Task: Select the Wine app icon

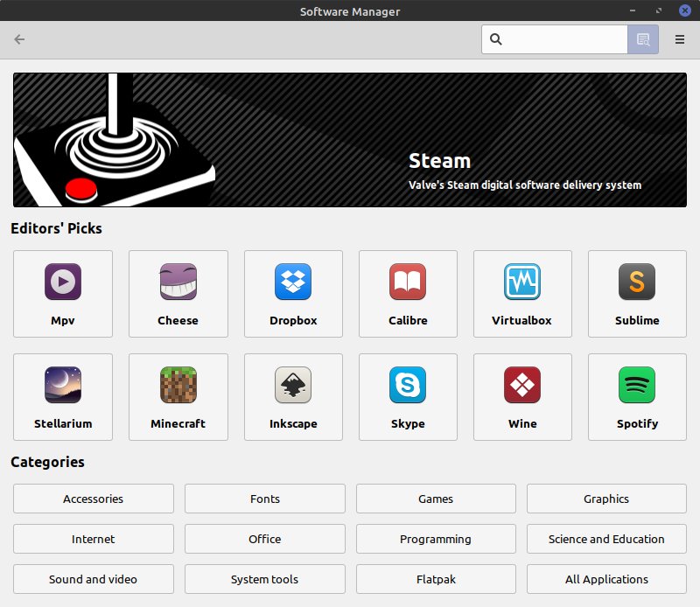Action: 521,385
